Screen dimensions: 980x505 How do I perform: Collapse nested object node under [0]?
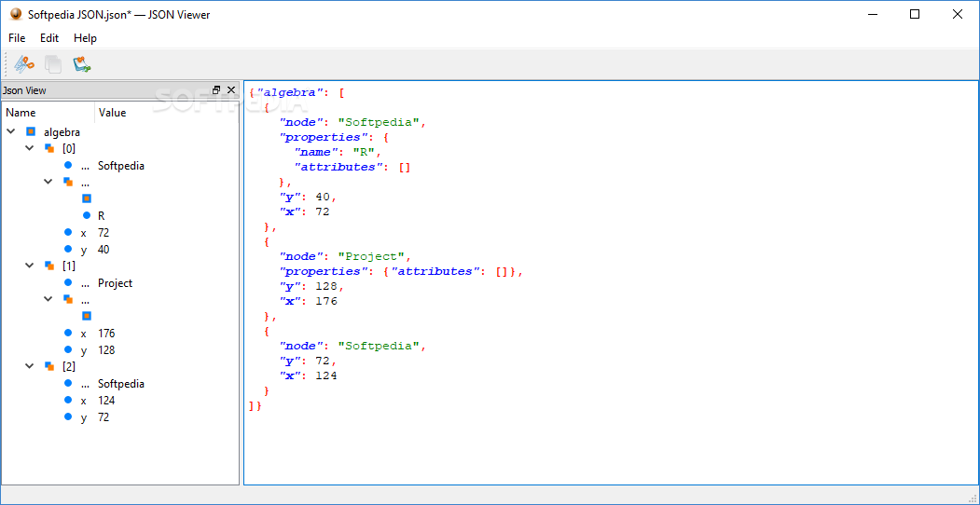pos(48,182)
